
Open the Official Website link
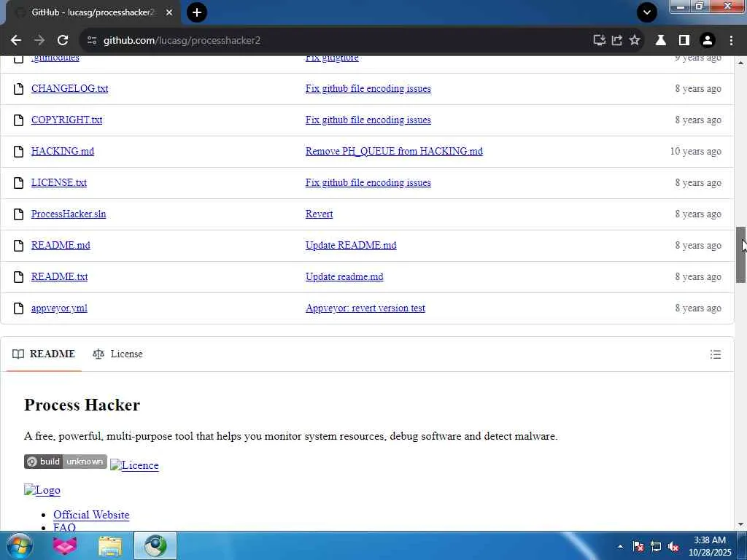coord(91,515)
